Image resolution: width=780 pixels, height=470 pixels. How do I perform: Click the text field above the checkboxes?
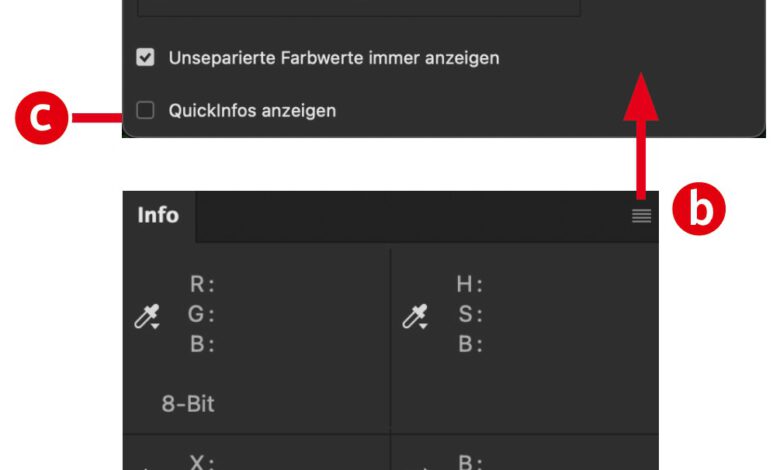tap(358, 8)
